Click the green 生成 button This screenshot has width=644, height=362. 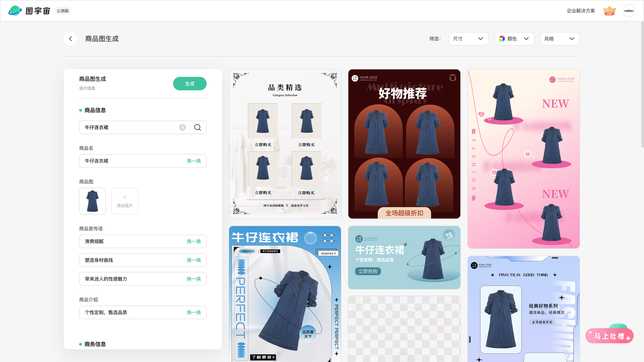coord(190,84)
